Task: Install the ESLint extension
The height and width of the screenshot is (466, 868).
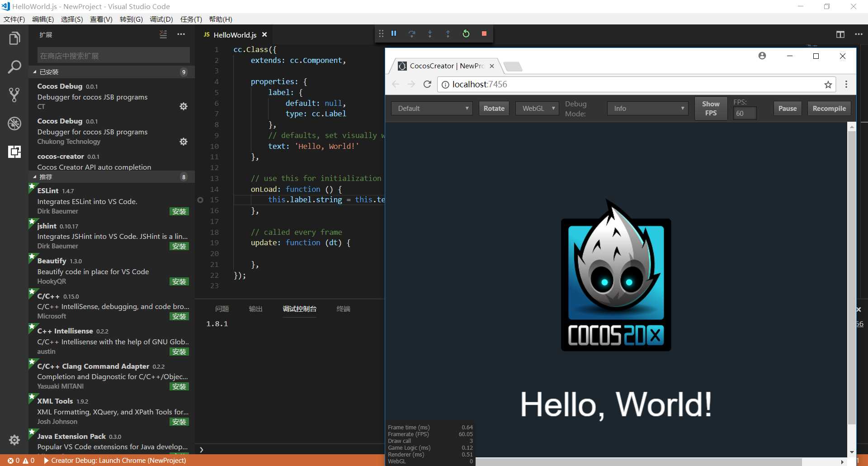Action: pos(179,211)
